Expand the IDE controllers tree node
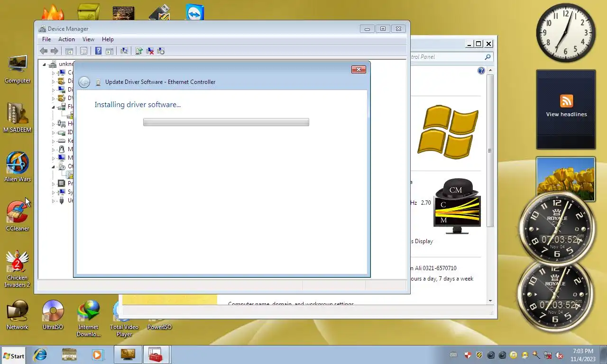This screenshot has width=607, height=364. (x=53, y=133)
